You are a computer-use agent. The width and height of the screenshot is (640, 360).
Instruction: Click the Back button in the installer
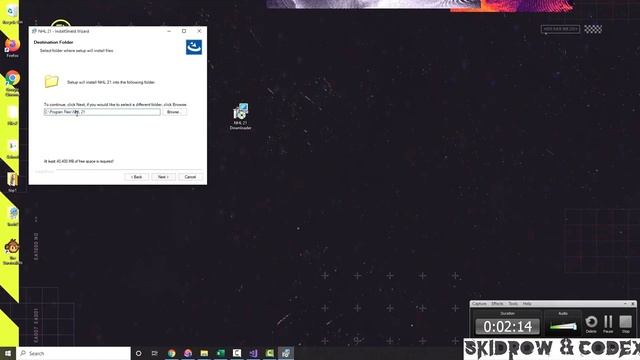pos(136,177)
